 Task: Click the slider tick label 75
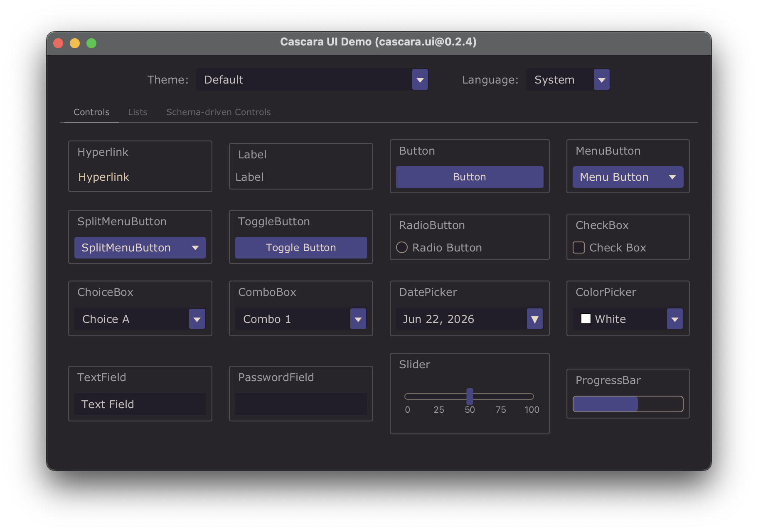coord(501,410)
